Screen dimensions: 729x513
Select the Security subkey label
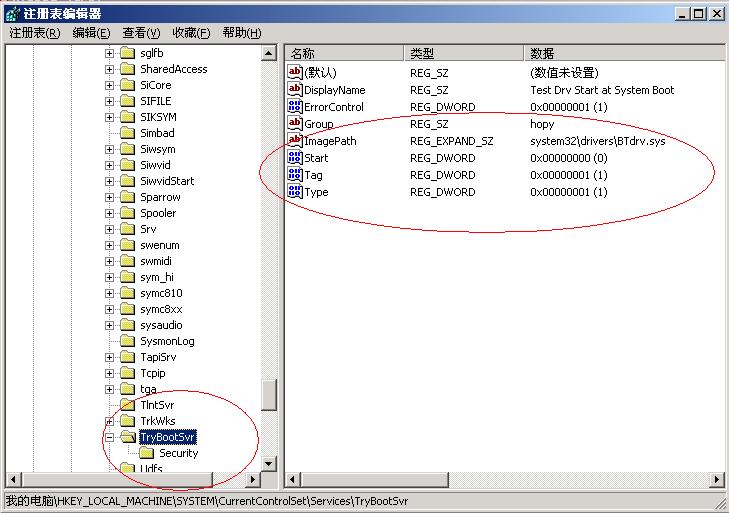pyautogui.click(x=179, y=453)
